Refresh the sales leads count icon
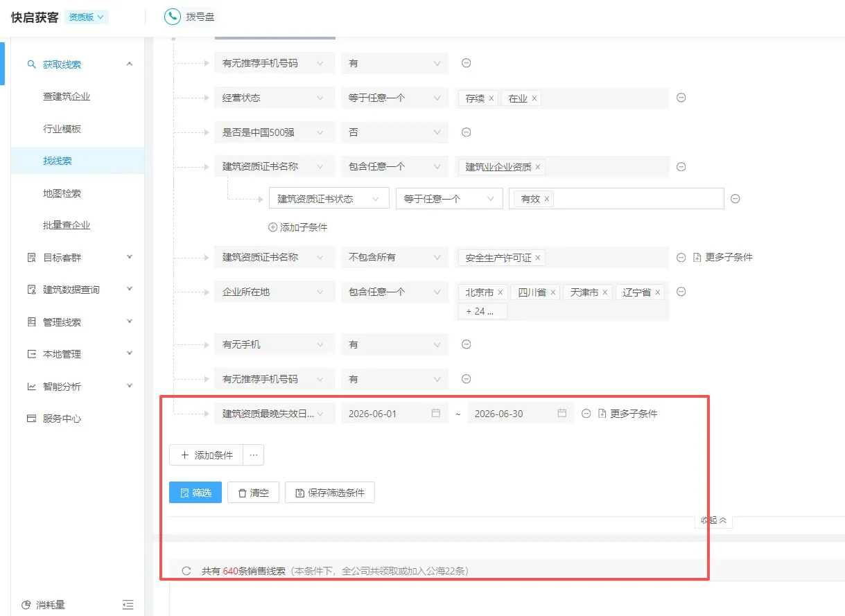845x616 pixels. (186, 571)
